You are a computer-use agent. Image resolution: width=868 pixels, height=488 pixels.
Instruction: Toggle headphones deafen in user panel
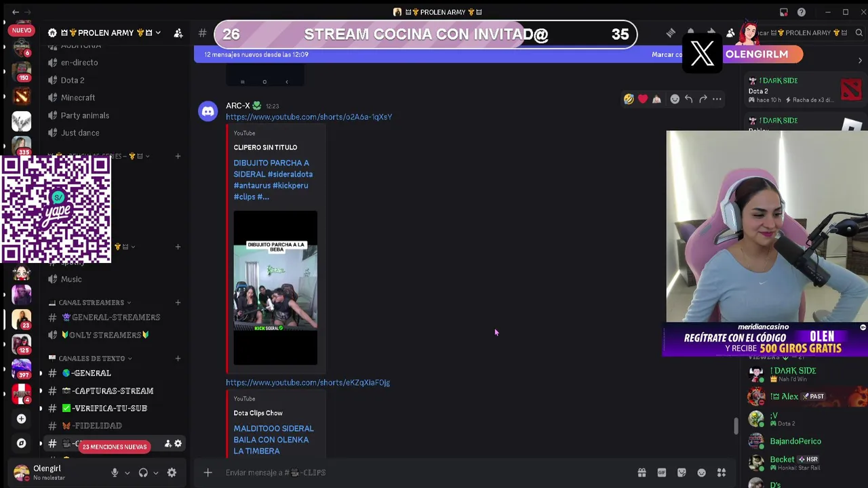coord(143,472)
